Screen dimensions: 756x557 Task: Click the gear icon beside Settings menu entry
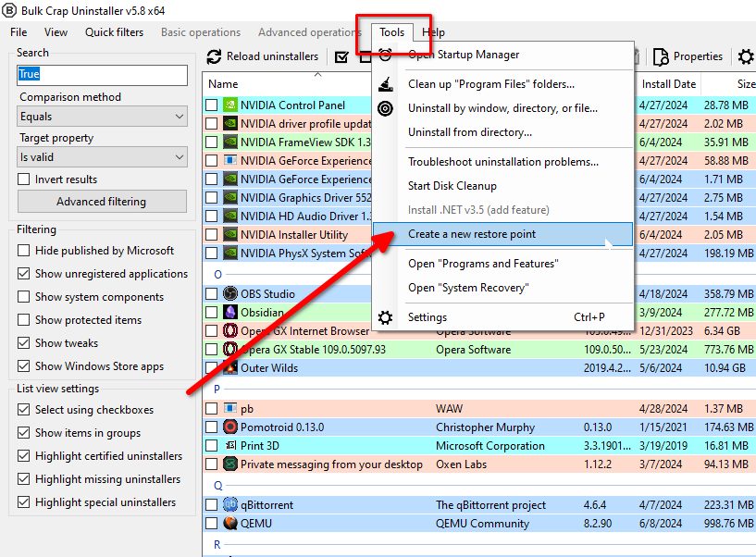(x=385, y=317)
